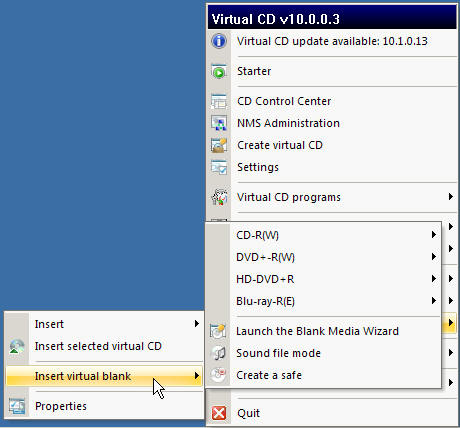The image size is (460, 428).
Task: Launch the Blank Media Wizard
Action: click(x=323, y=331)
